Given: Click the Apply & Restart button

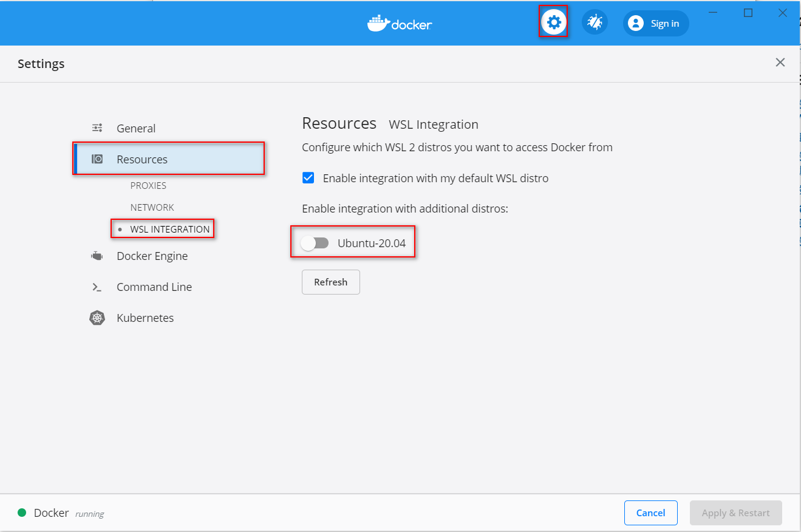Looking at the screenshot, I should click(x=736, y=513).
